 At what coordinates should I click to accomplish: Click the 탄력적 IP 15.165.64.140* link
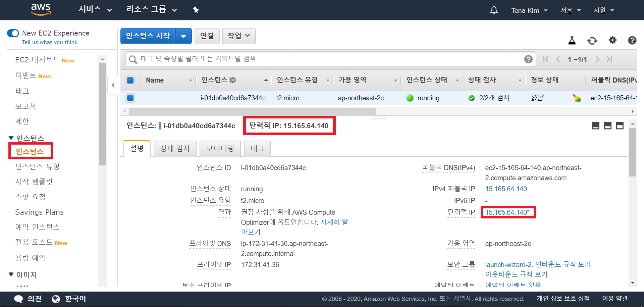point(507,212)
